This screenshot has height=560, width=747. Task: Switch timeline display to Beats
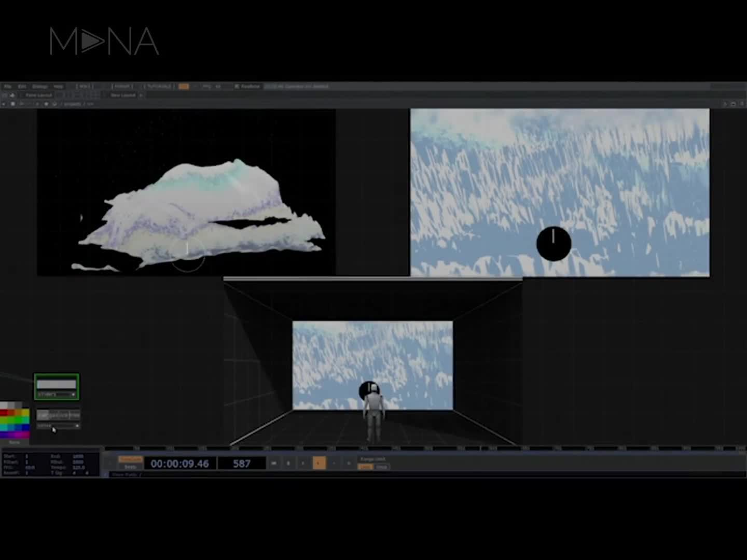pyautogui.click(x=130, y=467)
